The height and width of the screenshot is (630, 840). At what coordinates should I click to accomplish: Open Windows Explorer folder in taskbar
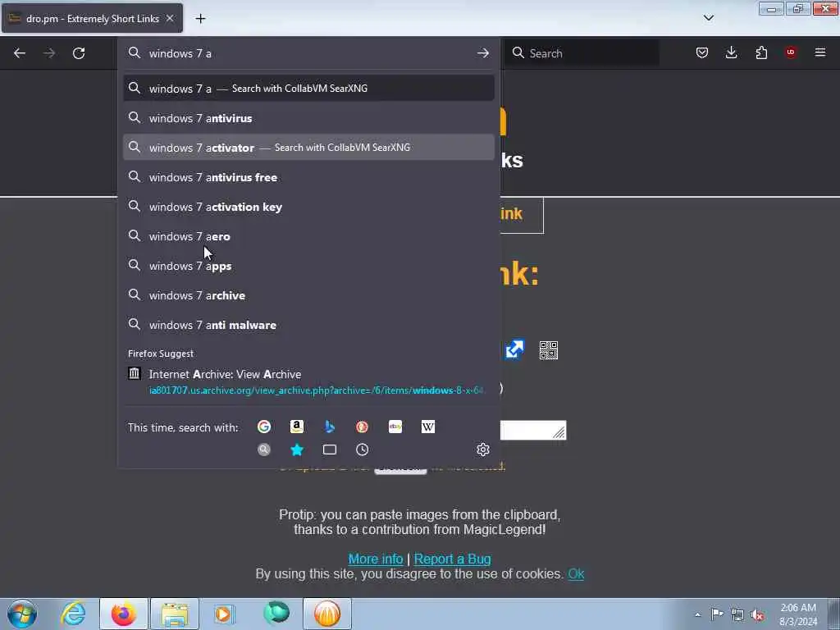(175, 614)
